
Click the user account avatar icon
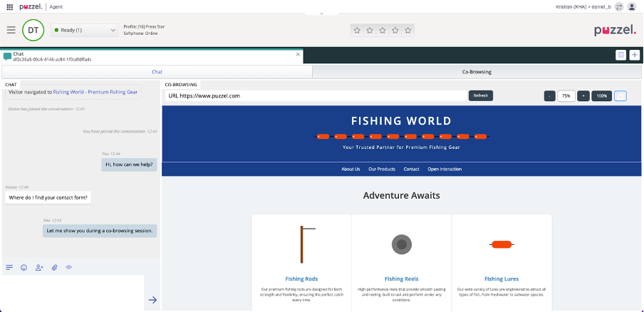point(632,6)
